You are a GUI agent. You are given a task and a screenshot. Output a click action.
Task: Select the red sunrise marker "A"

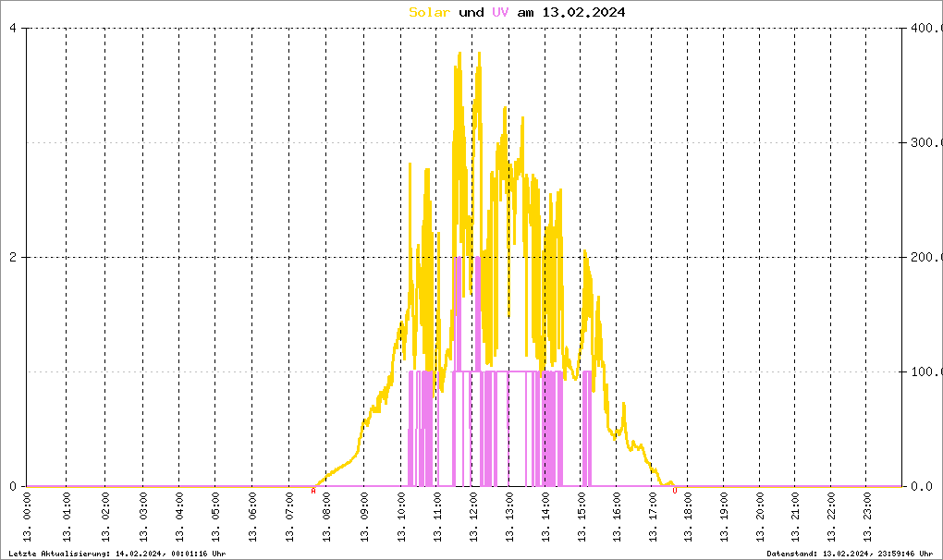click(x=313, y=492)
